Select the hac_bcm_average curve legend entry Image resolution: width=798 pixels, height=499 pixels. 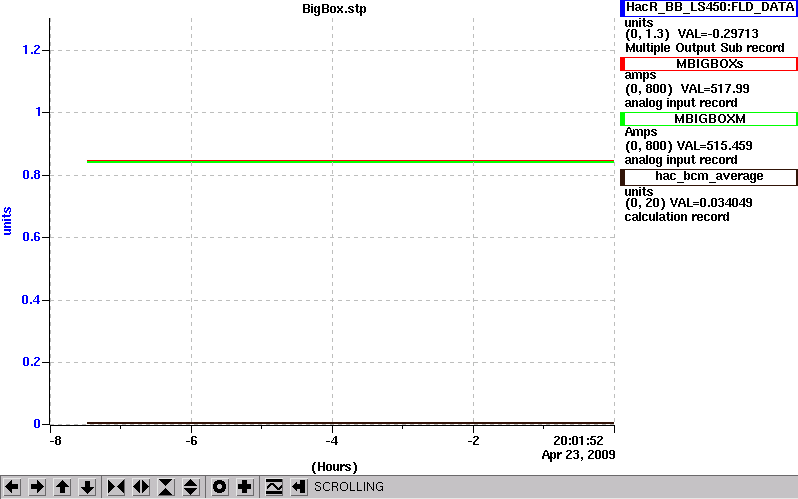(709, 176)
